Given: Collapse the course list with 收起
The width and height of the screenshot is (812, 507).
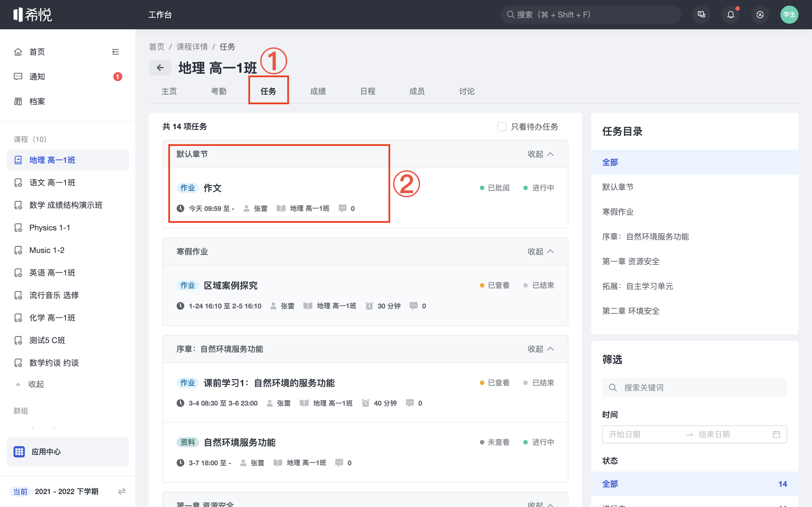Looking at the screenshot, I should tap(35, 384).
